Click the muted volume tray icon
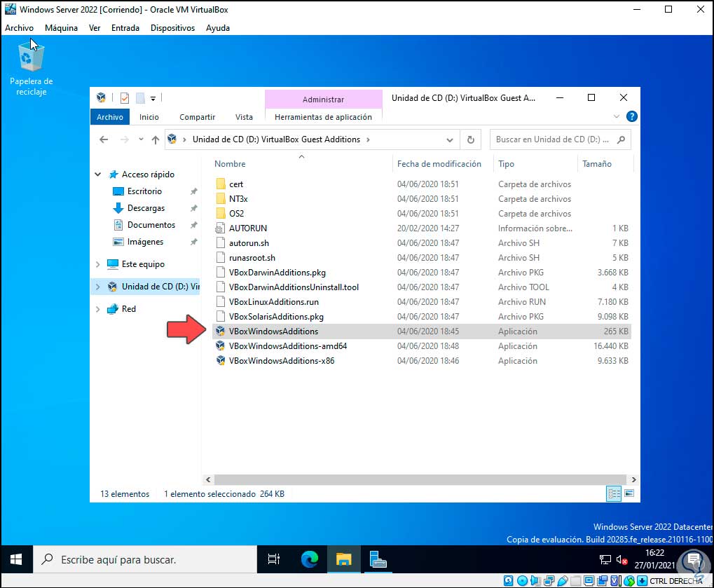714x588 pixels. coord(622,560)
